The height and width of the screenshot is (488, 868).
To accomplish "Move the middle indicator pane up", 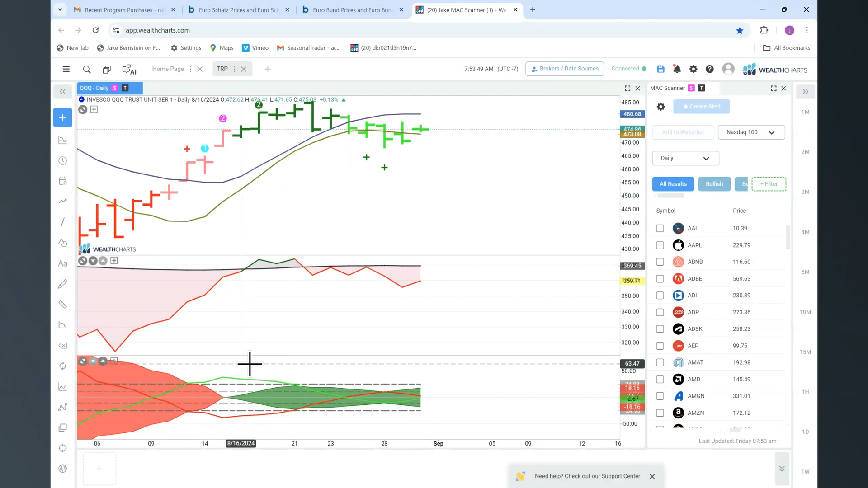I will (x=103, y=261).
